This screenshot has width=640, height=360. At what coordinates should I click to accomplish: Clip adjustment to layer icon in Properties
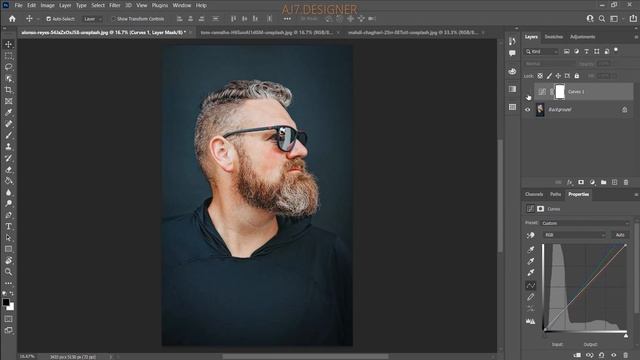click(577, 356)
